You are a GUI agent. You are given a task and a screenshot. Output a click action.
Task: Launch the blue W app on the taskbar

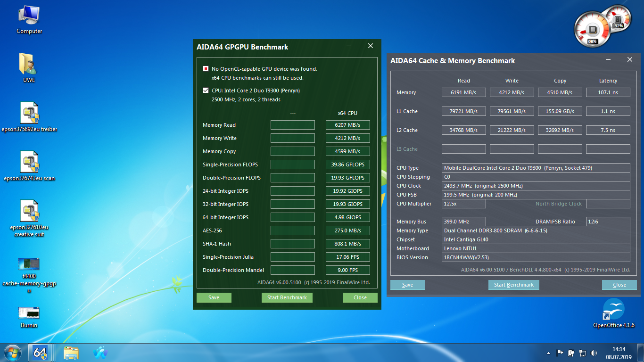100,352
